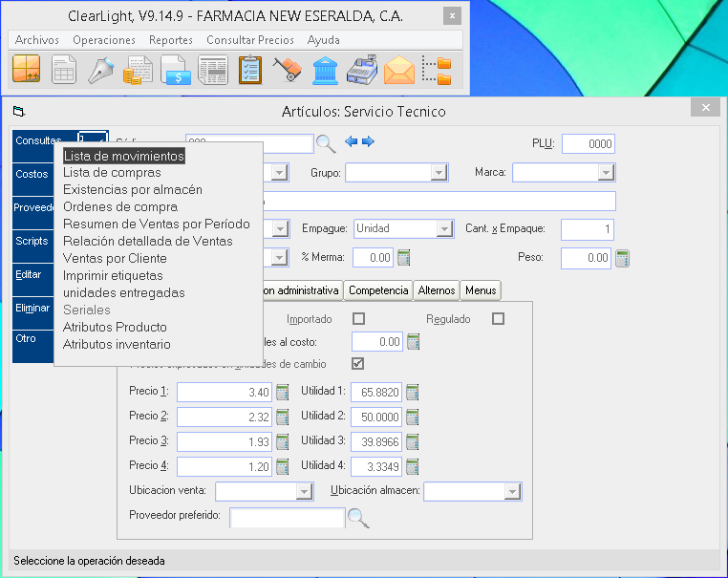The height and width of the screenshot is (578, 728).
Task: Switch to the Menus tab
Action: pos(481,290)
